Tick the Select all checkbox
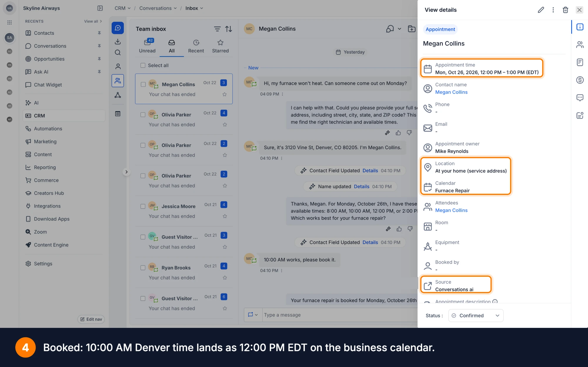The height and width of the screenshot is (367, 588). pyautogui.click(x=143, y=65)
